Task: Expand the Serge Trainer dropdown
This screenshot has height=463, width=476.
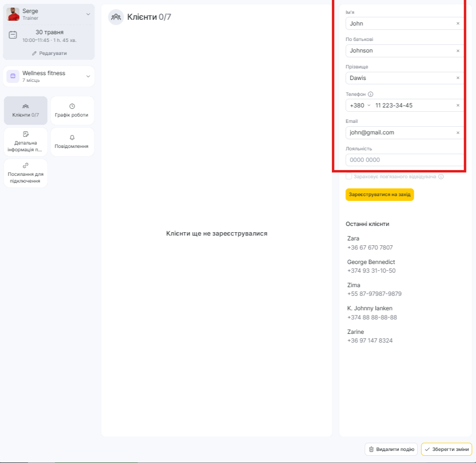Action: (88, 14)
